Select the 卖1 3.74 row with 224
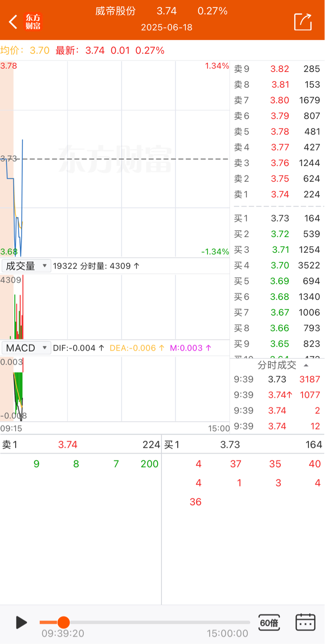The height and width of the screenshot is (644, 325). pos(277,194)
